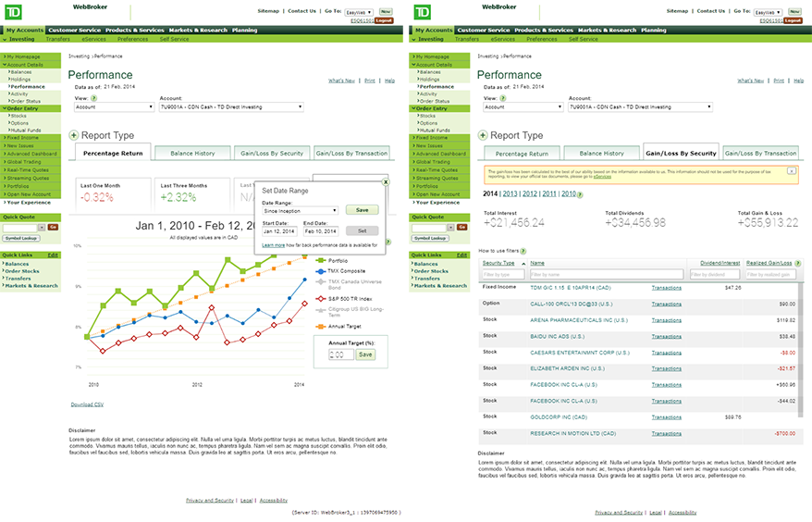Switch to Balance History tab in left panel

coord(191,154)
